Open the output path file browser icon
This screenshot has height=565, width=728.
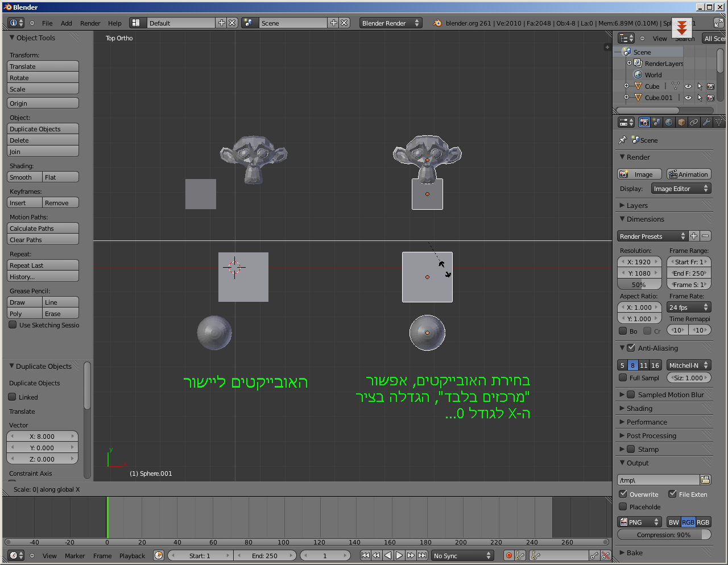coord(705,480)
